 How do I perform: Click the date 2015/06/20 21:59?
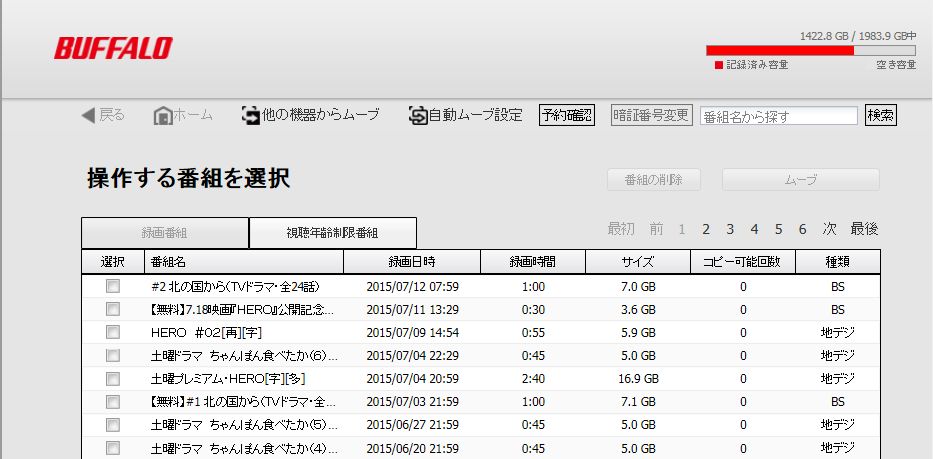(412, 448)
